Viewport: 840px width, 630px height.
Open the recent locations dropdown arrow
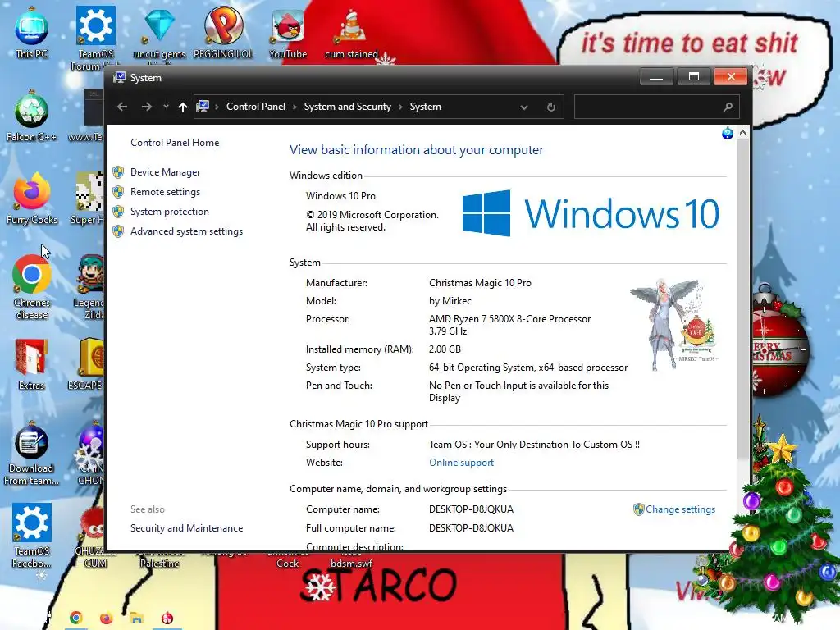[x=166, y=107]
